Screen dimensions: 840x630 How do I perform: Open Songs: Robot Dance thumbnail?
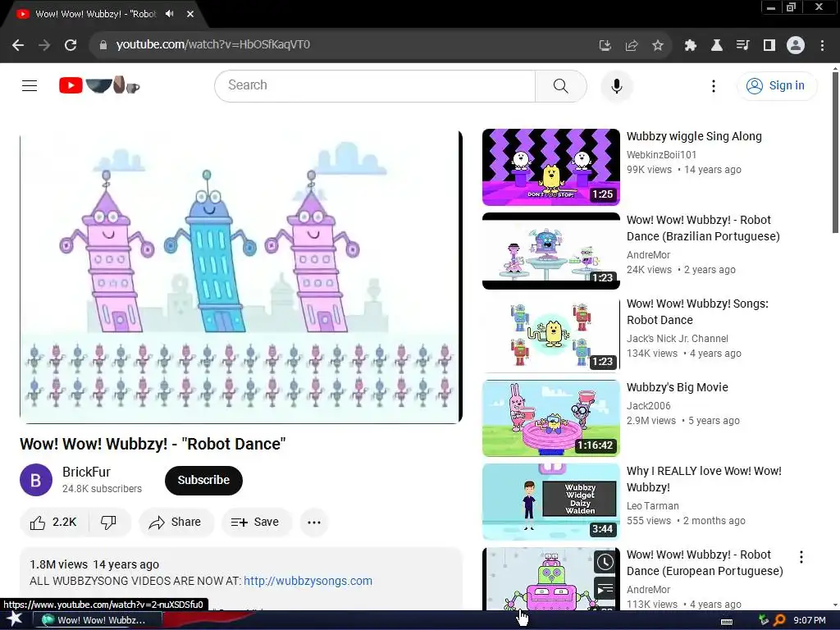point(550,335)
